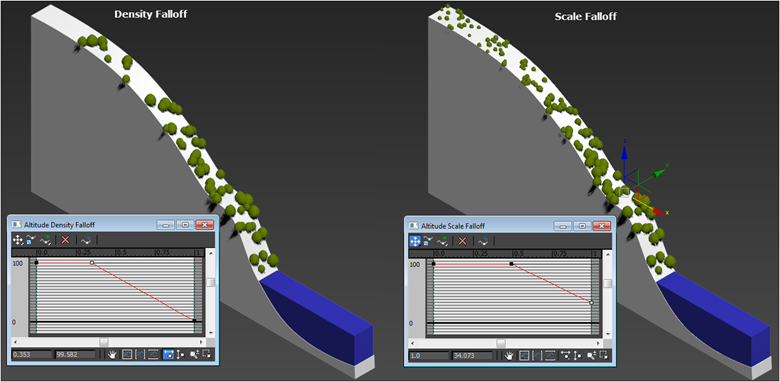Zoom Horizontal Extents in Density Falloff window
The image size is (780, 382).
(140, 354)
